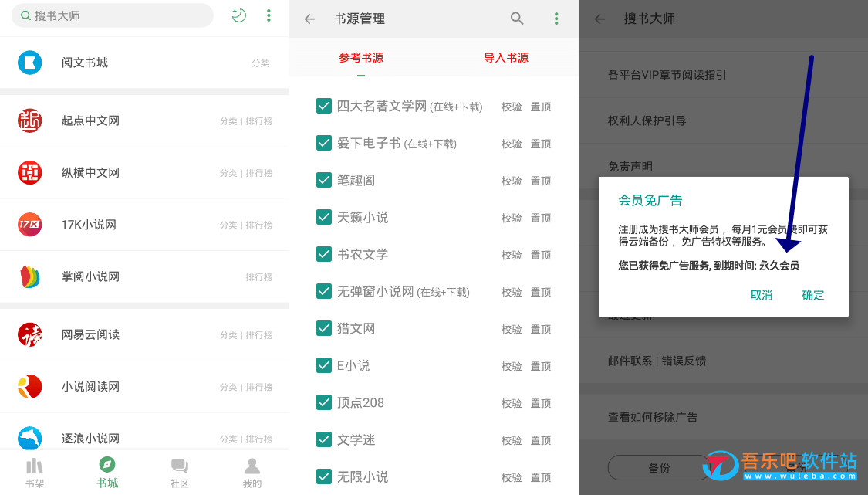The height and width of the screenshot is (495, 868).
Task: Uncheck 顶点208 source
Action: tap(324, 402)
